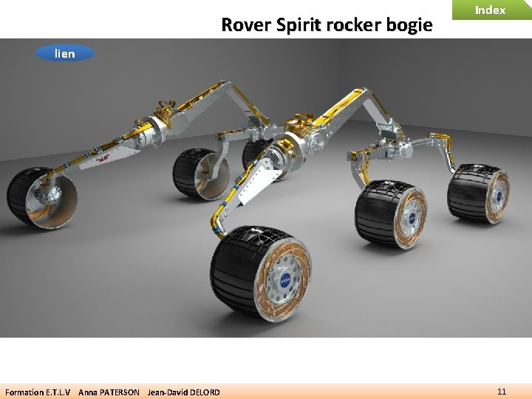Viewport: 532px width, 399px height.
Task: Select the Rover Spirit rocker bogie title
Action: [327, 25]
